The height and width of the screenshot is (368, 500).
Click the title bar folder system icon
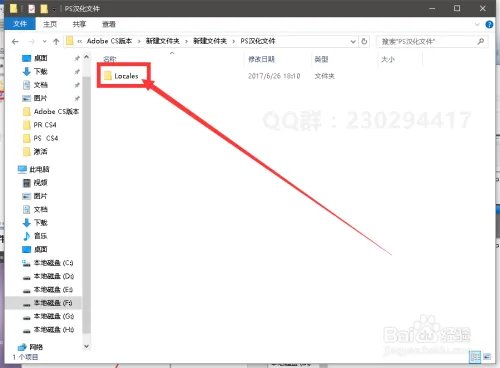pyautogui.click(x=13, y=8)
